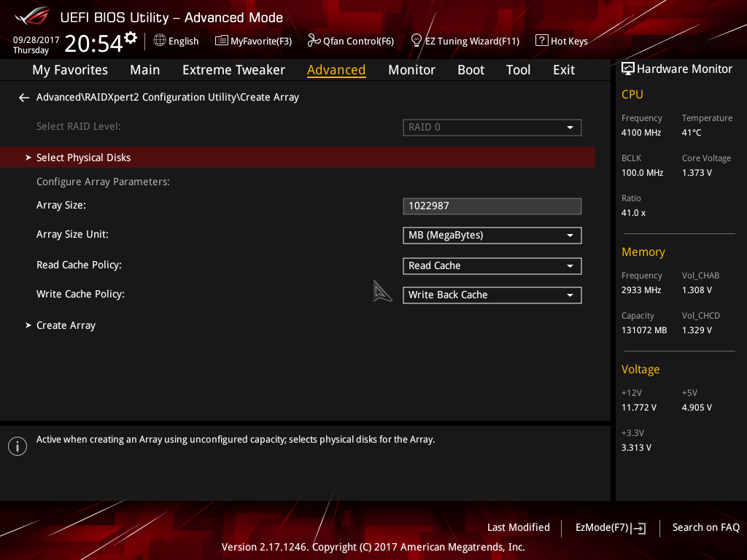The image size is (747, 560).
Task: Go to the Exit tab
Action: tap(564, 70)
